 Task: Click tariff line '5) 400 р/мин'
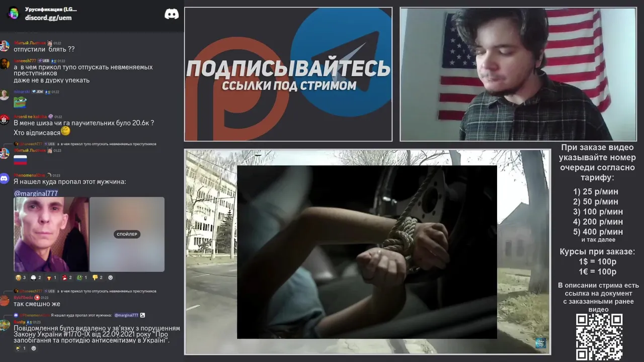tap(598, 232)
